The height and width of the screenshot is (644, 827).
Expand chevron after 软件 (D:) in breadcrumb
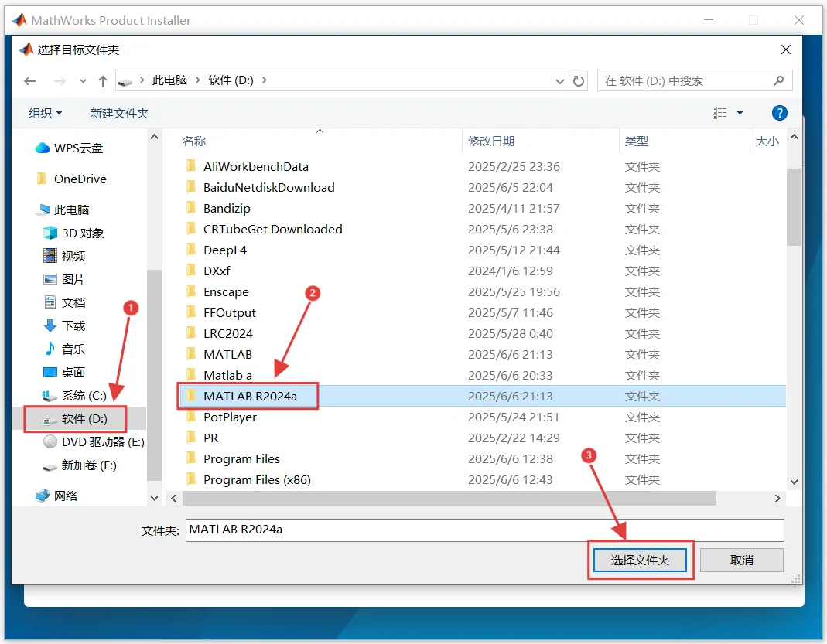[265, 80]
